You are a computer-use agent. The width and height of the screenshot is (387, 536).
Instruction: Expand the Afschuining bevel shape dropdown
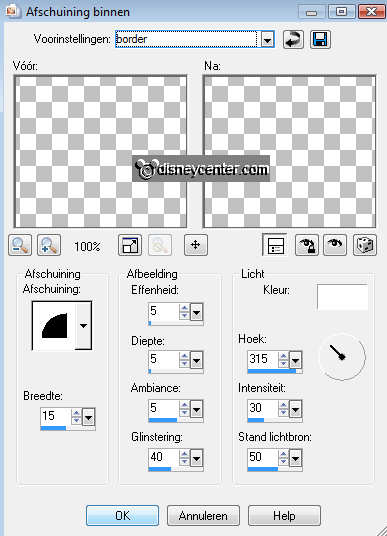[x=83, y=325]
